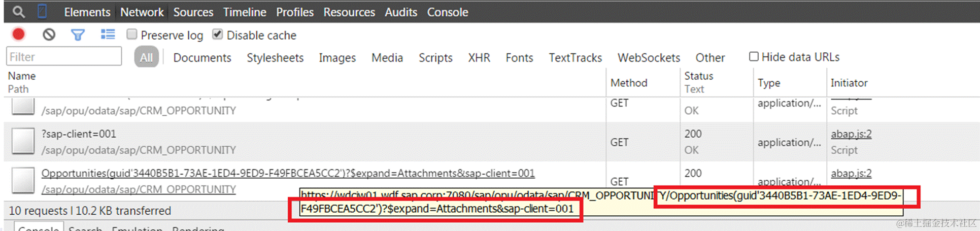Open abap.js:2 initiator of ?sap-client=001 request
980x231 pixels.
(x=851, y=134)
